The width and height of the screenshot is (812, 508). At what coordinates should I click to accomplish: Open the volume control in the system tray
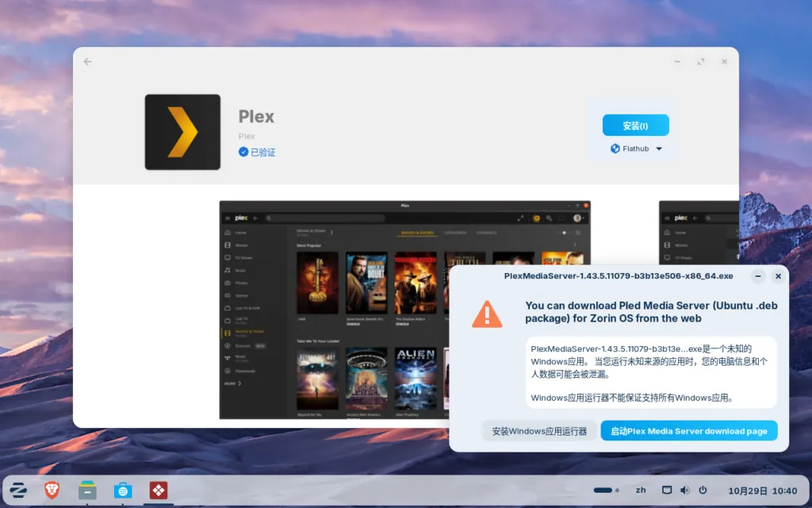pos(684,491)
